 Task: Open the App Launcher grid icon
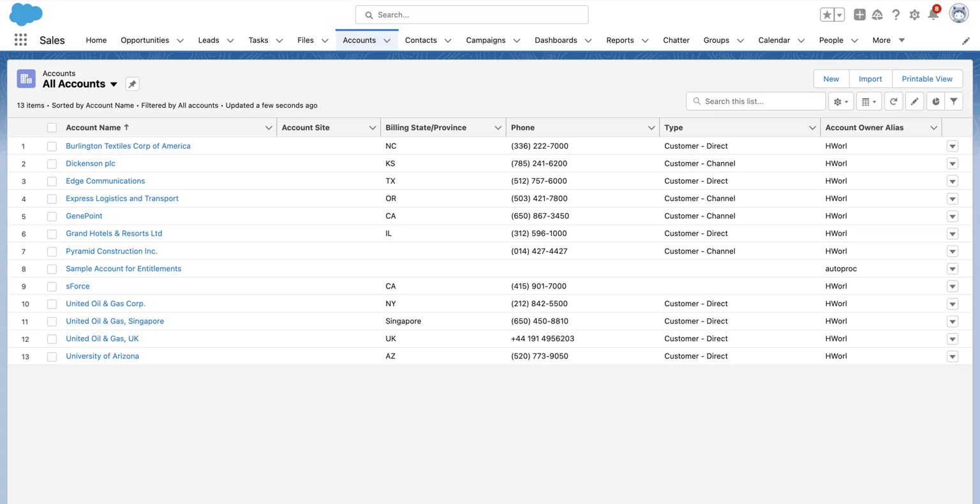coord(20,40)
